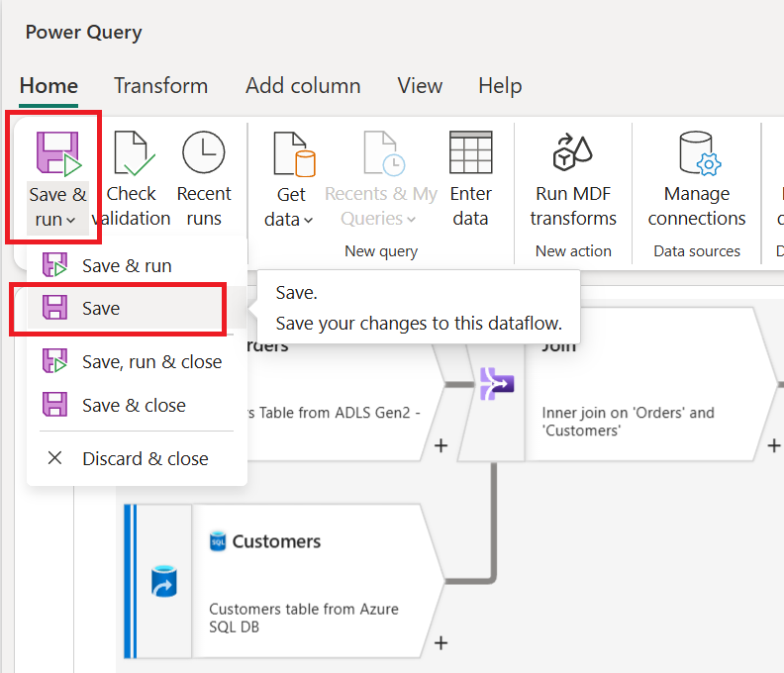Select the Join query description text
This screenshot has width=784, height=673.
coord(628,422)
